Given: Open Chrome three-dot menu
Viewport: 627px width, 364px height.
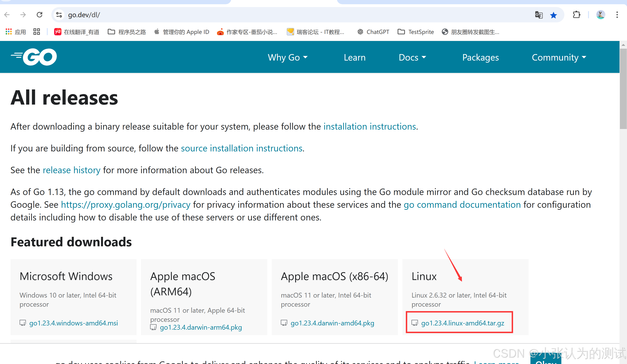Looking at the screenshot, I should 617,15.
